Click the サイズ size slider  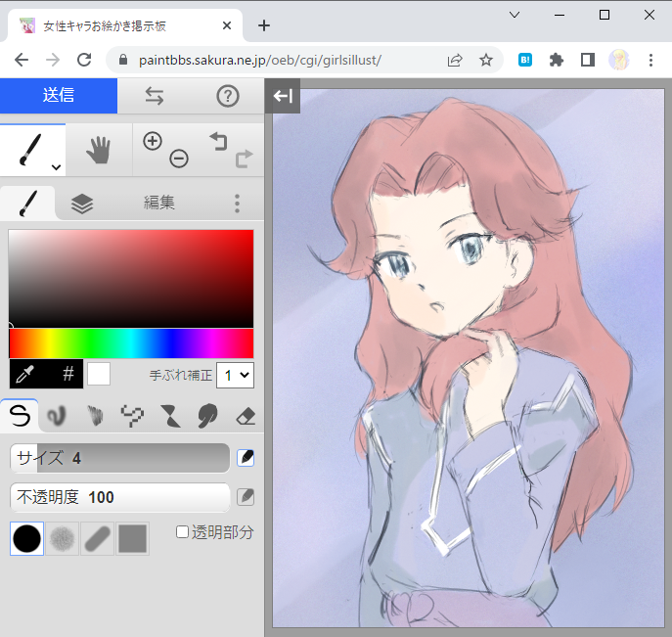[120, 458]
